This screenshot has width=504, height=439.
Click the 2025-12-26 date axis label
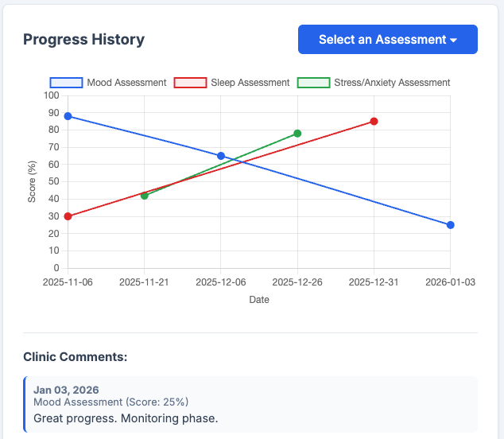pos(297,282)
